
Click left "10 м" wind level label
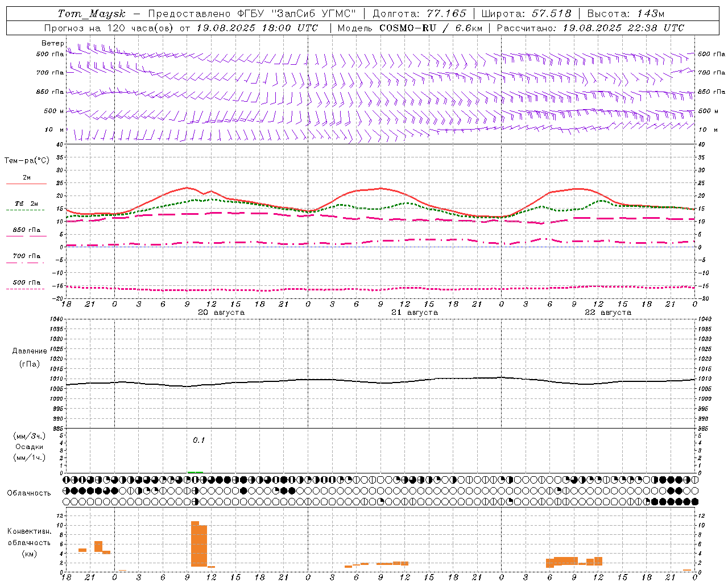click(55, 130)
